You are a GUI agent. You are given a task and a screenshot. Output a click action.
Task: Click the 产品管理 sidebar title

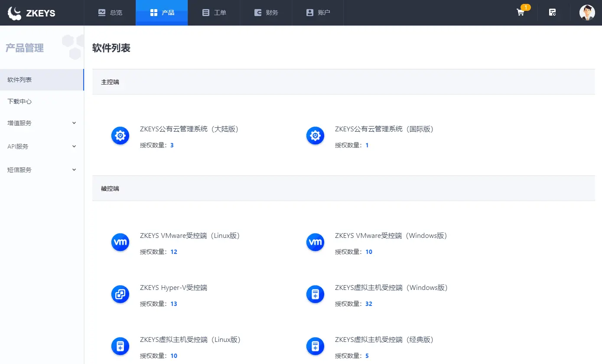[x=25, y=48]
